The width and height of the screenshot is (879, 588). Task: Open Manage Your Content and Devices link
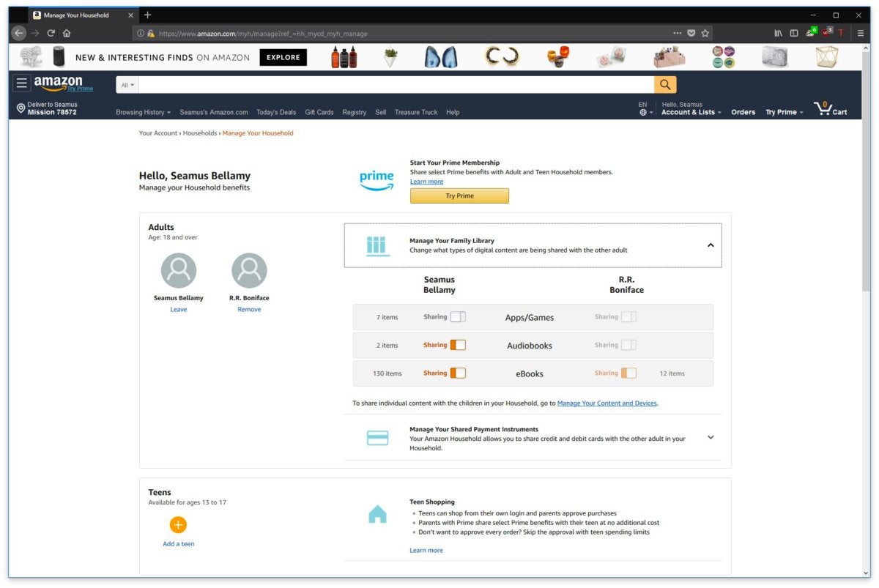(x=607, y=403)
